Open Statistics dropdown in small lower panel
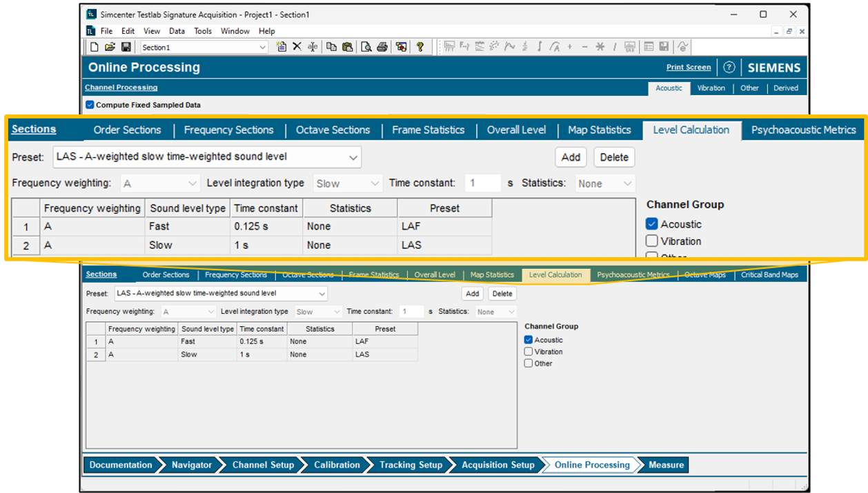868x493 pixels. tap(511, 312)
